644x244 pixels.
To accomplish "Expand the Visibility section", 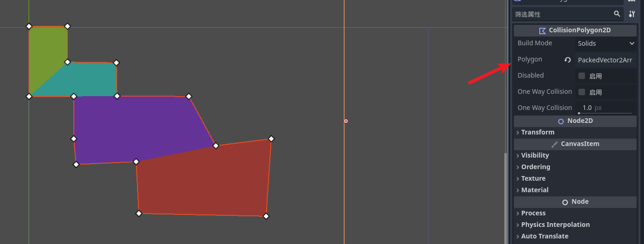I will tap(535, 155).
